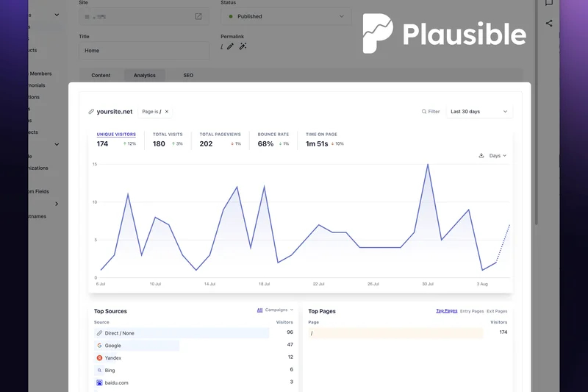This screenshot has height=392, width=588.
Task: Click the Filter search icon
Action: [424, 111]
